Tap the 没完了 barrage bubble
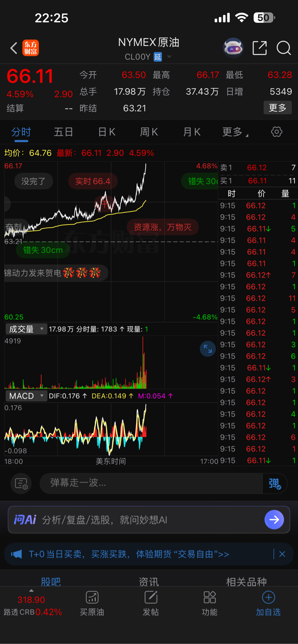The width and height of the screenshot is (298, 644). [33, 181]
